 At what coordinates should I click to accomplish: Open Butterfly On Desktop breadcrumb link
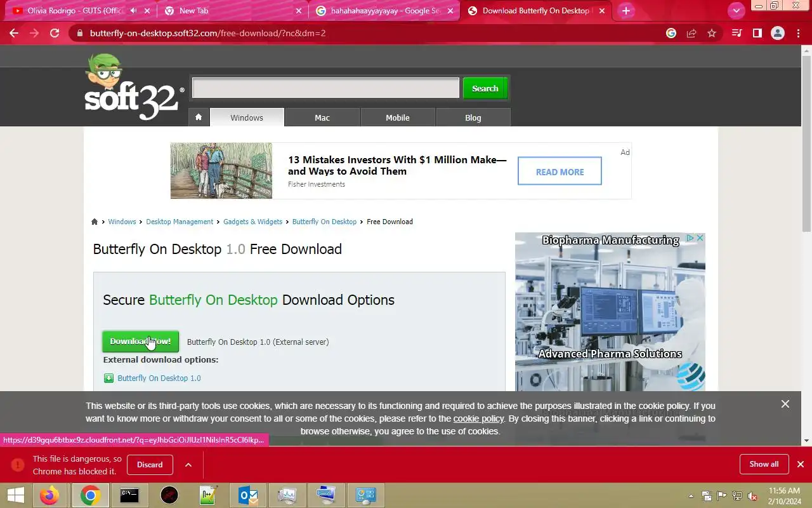(x=324, y=222)
